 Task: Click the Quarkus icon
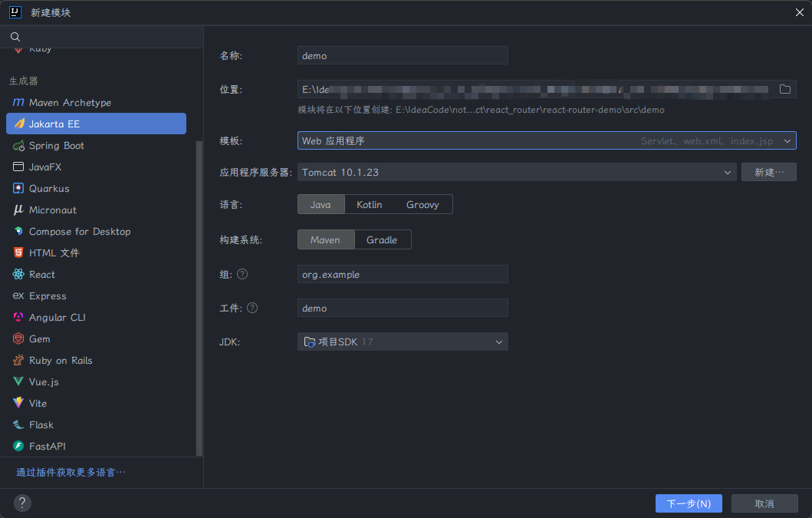[18, 188]
